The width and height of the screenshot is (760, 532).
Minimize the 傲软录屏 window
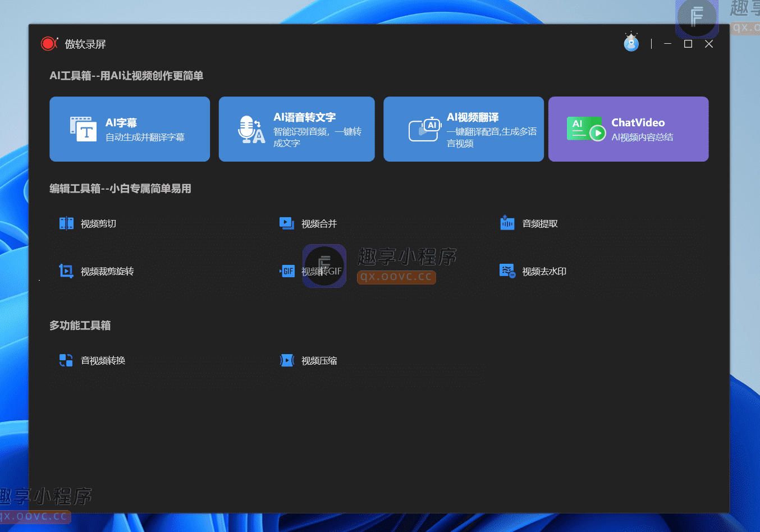click(x=667, y=44)
